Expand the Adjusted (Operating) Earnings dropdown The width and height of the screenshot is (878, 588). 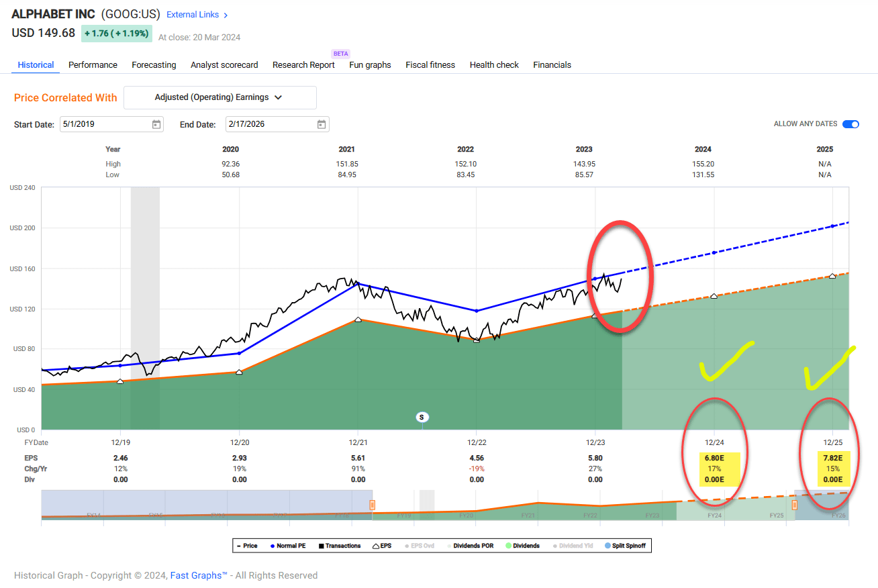220,97
